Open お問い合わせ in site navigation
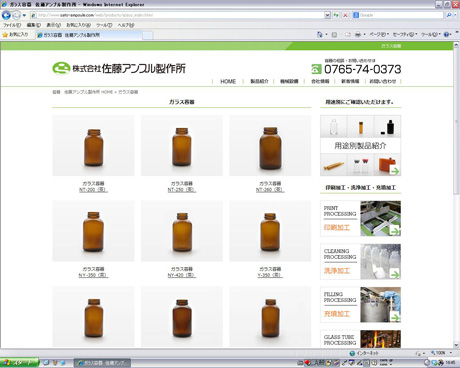Screen dimensions: 460x368 383,81
